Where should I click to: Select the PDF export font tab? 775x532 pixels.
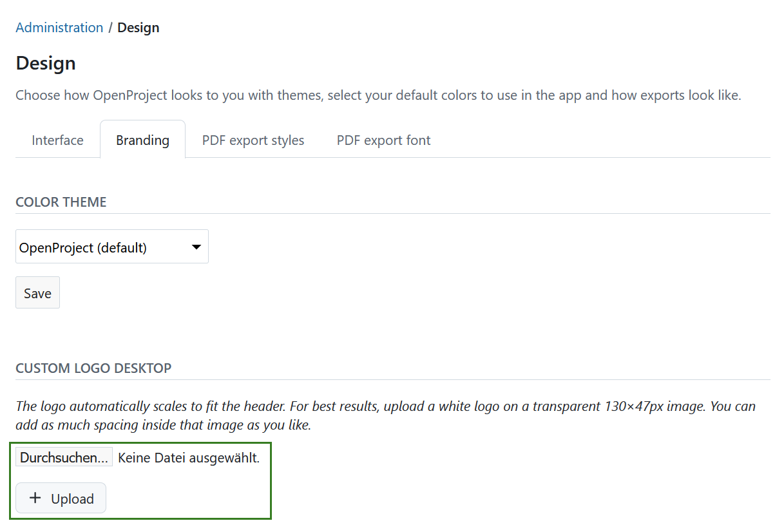point(383,140)
